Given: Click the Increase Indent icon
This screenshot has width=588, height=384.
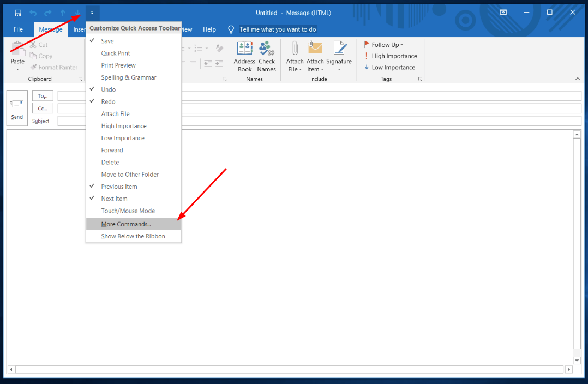Looking at the screenshot, I should tap(219, 63).
